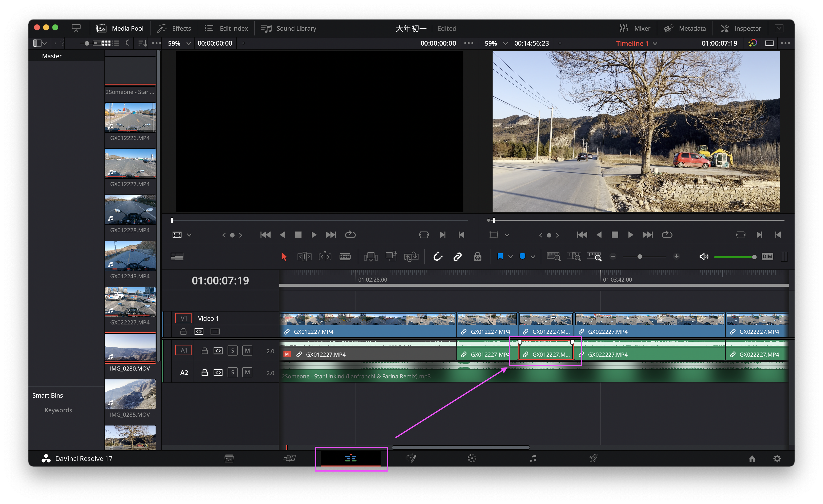The width and height of the screenshot is (823, 504).
Task: Adjust the timeline zoom slider handle
Action: click(640, 256)
